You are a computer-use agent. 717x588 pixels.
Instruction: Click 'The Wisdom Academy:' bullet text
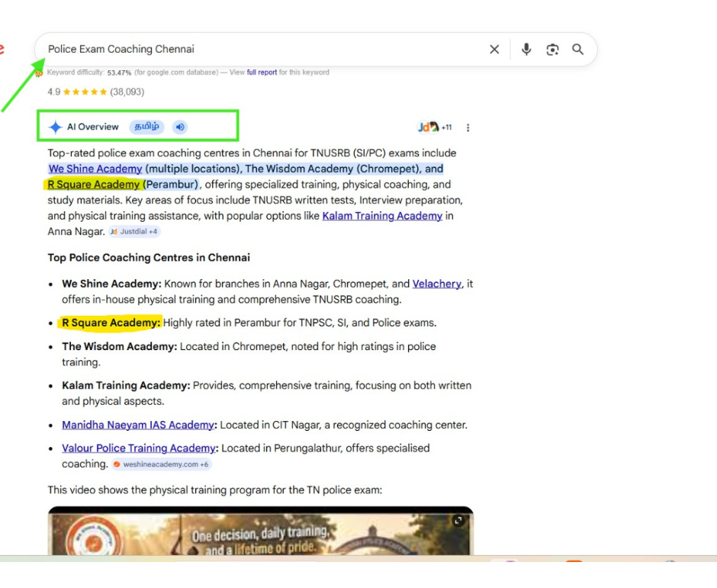[x=119, y=346]
